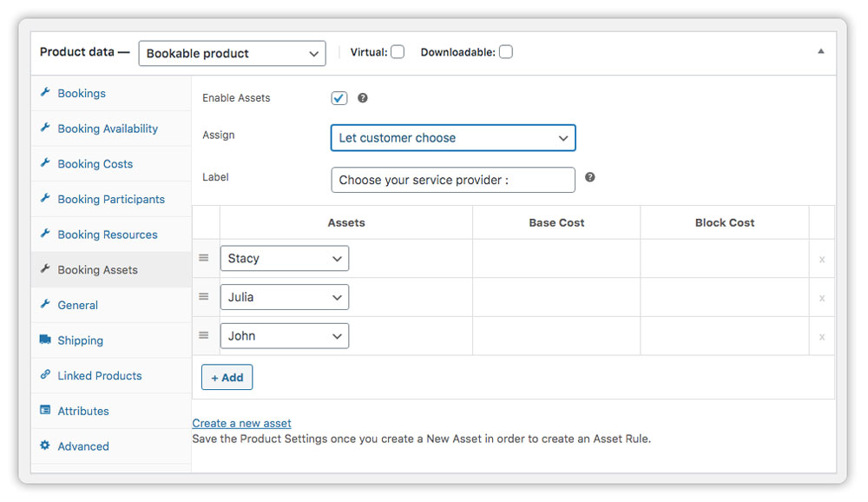Click the 'Assign' label text
Image resolution: width=868 pixels, height=502 pixels.
coord(219,135)
